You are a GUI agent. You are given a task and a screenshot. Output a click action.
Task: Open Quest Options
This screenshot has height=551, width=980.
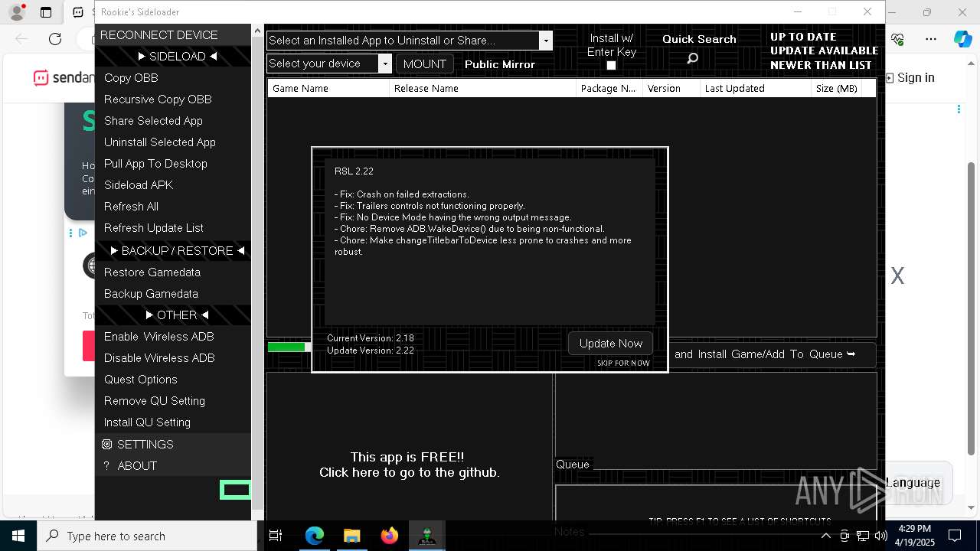click(x=173, y=380)
